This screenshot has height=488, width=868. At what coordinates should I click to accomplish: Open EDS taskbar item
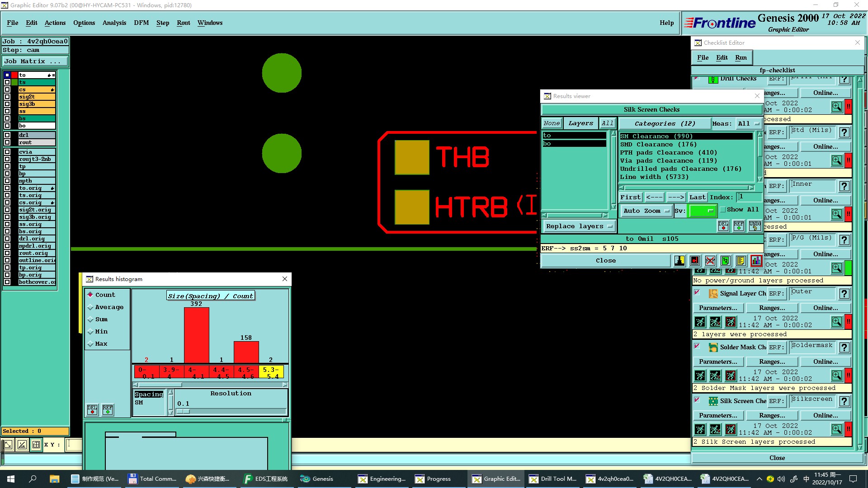click(266, 479)
